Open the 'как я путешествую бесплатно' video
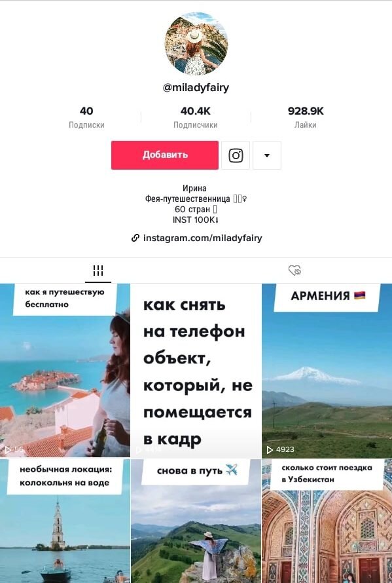Viewport: 392px width, 583px height. pos(65,371)
